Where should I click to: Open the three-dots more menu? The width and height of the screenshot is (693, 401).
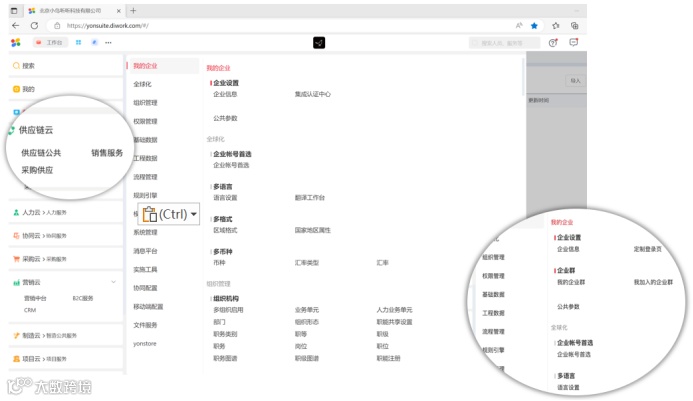(108, 42)
